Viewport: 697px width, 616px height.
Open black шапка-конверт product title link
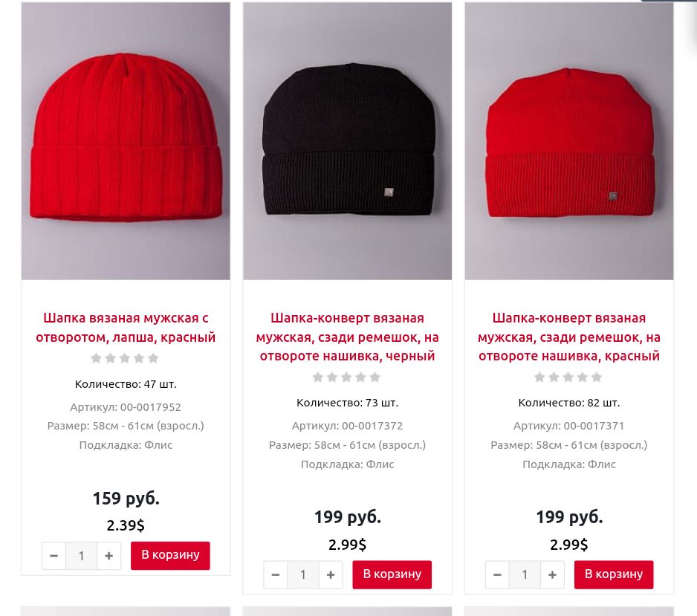click(348, 337)
